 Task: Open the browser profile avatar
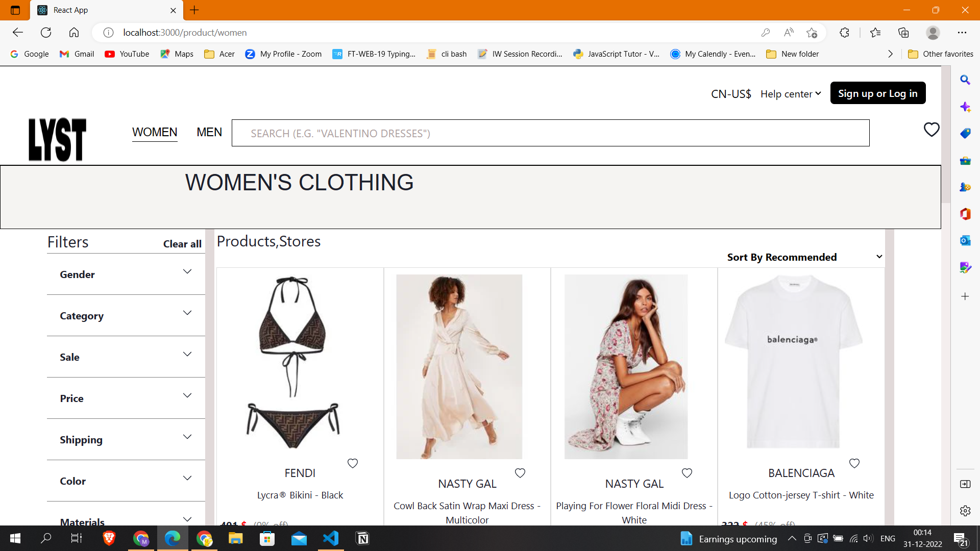click(933, 33)
